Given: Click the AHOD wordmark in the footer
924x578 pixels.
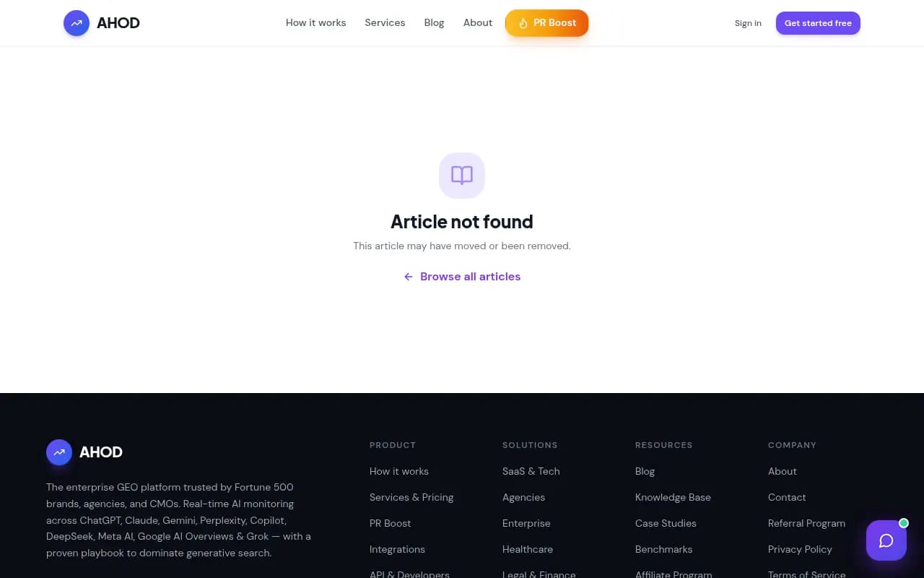Looking at the screenshot, I should click(x=101, y=452).
